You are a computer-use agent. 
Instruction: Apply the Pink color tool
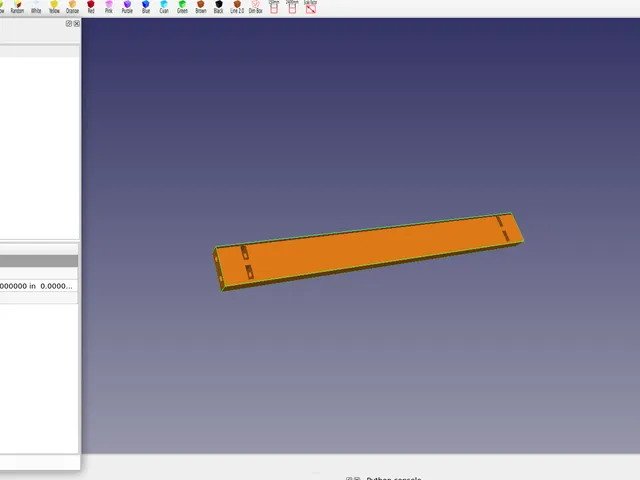click(x=109, y=7)
